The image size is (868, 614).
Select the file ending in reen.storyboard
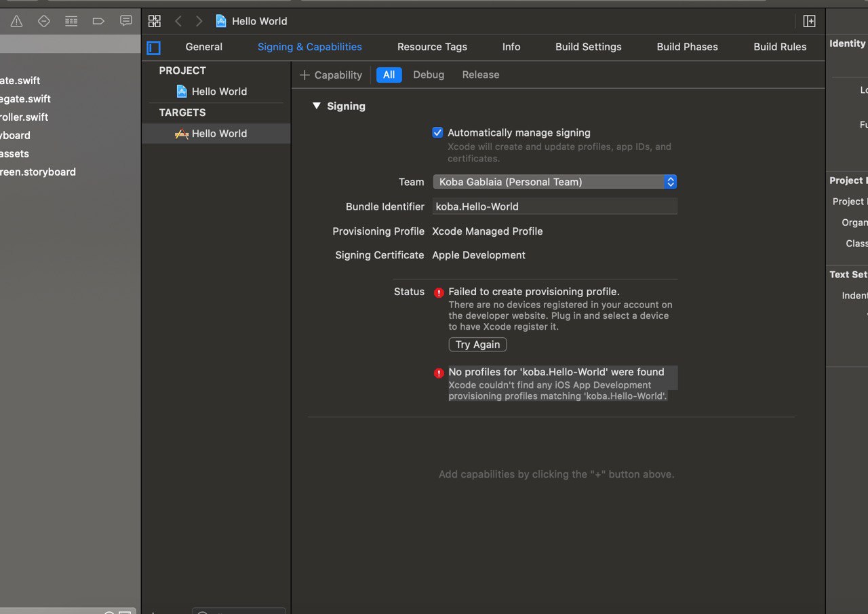coord(38,172)
